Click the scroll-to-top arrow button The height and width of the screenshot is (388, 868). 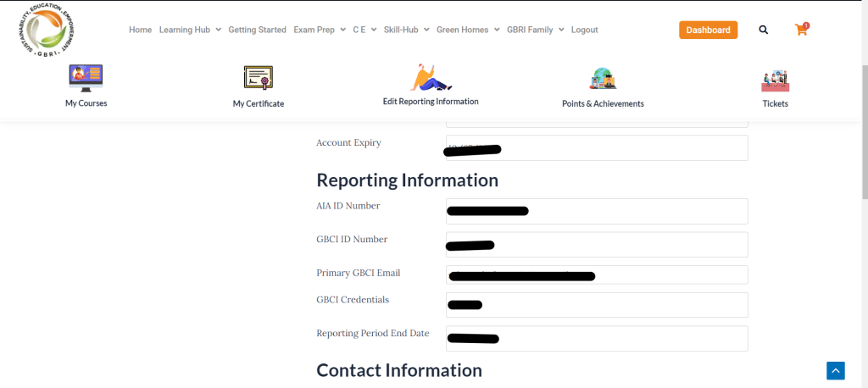(836, 370)
